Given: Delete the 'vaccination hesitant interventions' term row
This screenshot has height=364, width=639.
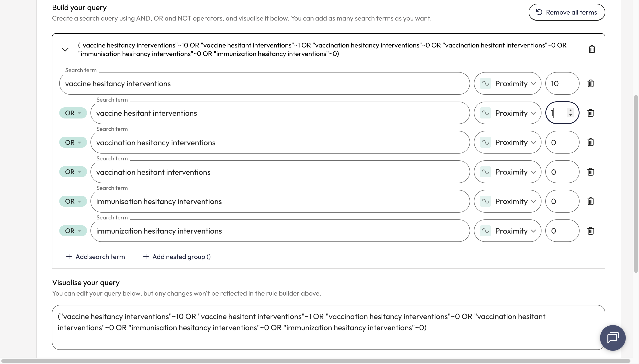Looking at the screenshot, I should 590,172.
